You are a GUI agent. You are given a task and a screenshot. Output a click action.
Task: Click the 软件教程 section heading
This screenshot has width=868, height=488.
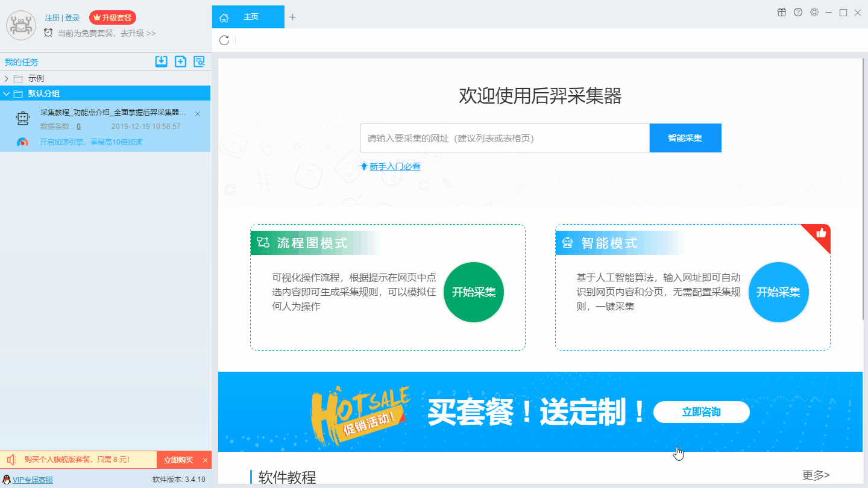coord(287,477)
